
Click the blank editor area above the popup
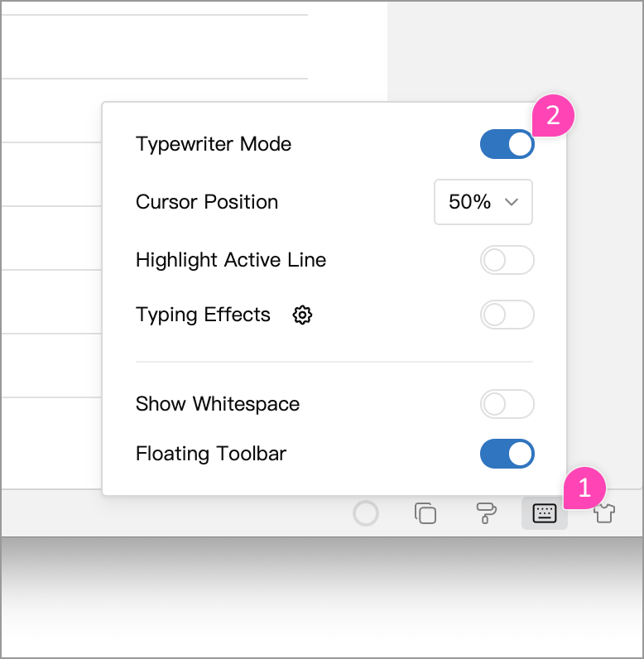(193, 46)
